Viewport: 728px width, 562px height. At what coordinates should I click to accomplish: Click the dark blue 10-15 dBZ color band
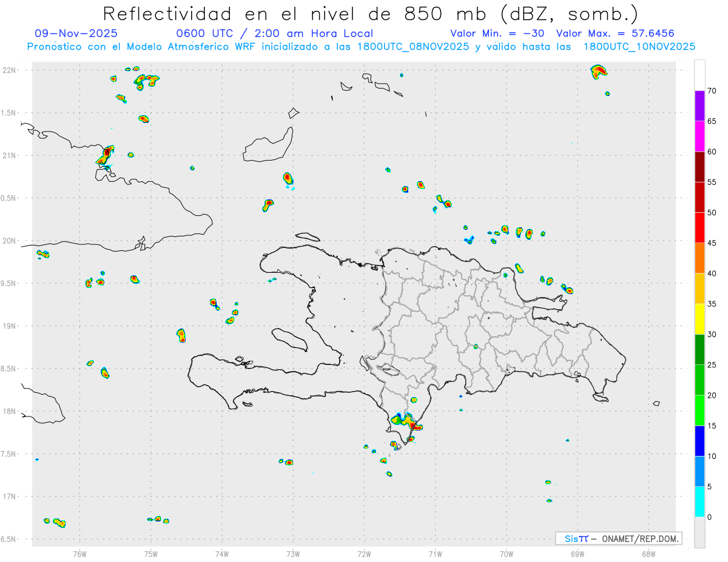[699, 441]
